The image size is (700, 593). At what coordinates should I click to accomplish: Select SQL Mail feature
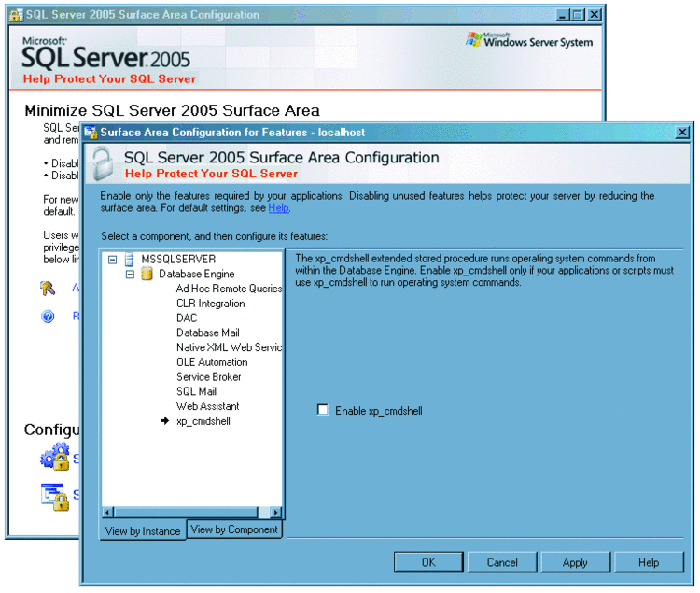[x=196, y=392]
